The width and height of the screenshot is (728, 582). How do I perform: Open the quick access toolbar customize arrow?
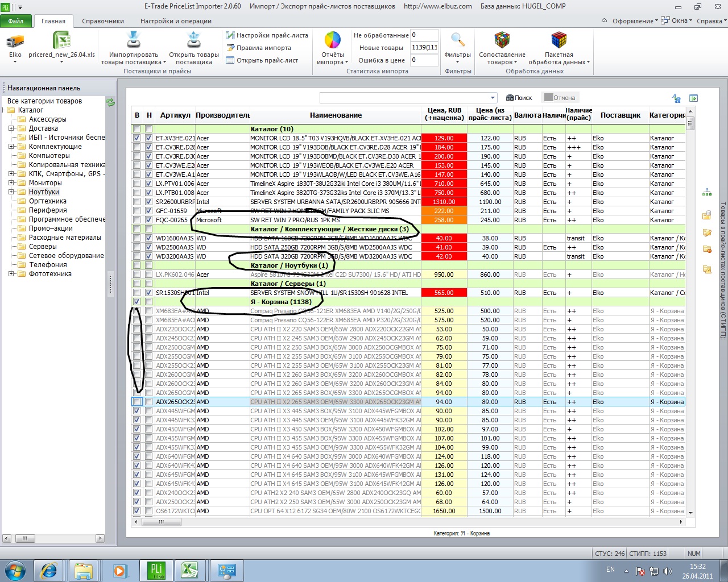pos(20,7)
